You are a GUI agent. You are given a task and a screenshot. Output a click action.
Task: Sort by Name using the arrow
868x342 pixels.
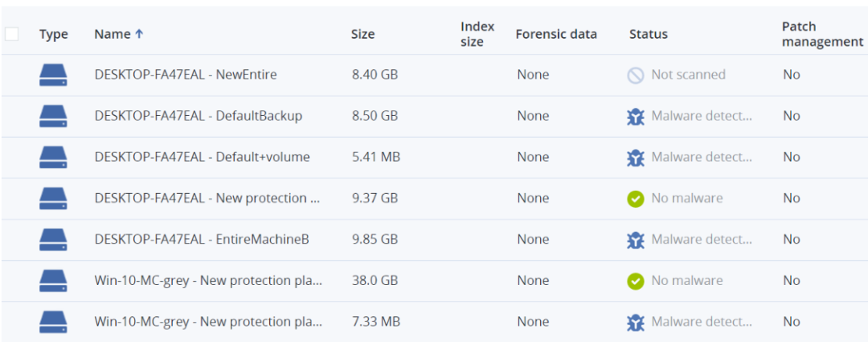click(139, 34)
